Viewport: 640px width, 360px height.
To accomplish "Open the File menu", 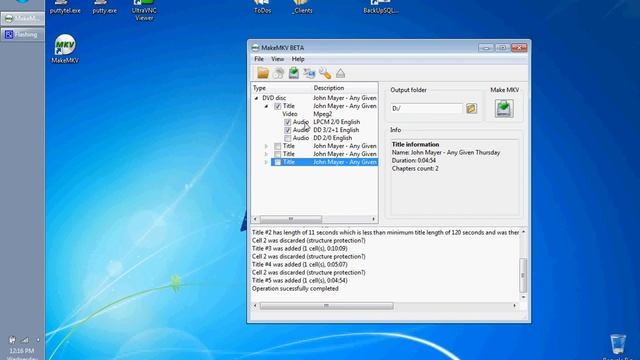I will (x=259, y=59).
